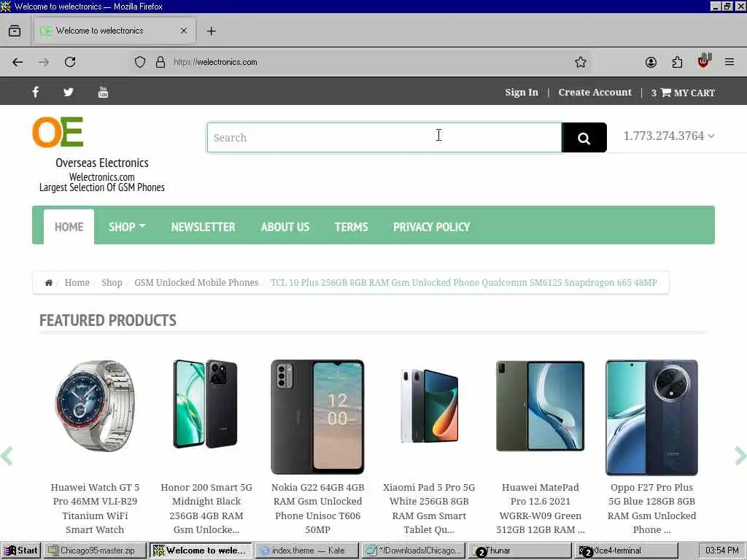Select the Welcome to welectronics tab

115,31
